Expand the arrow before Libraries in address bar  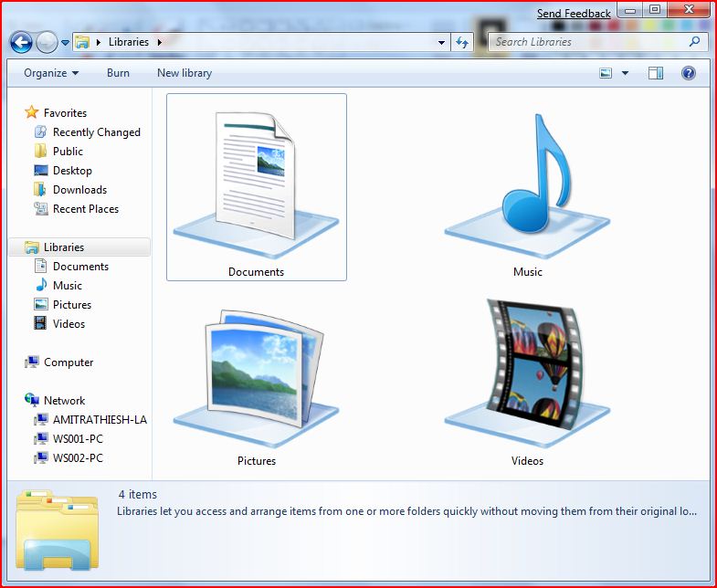coord(99,42)
